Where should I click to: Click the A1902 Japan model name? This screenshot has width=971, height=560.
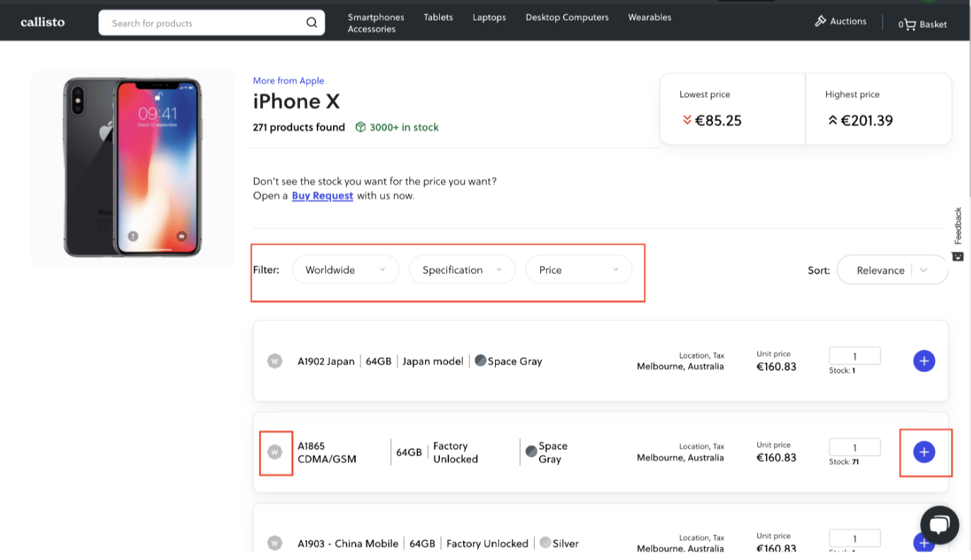click(326, 361)
